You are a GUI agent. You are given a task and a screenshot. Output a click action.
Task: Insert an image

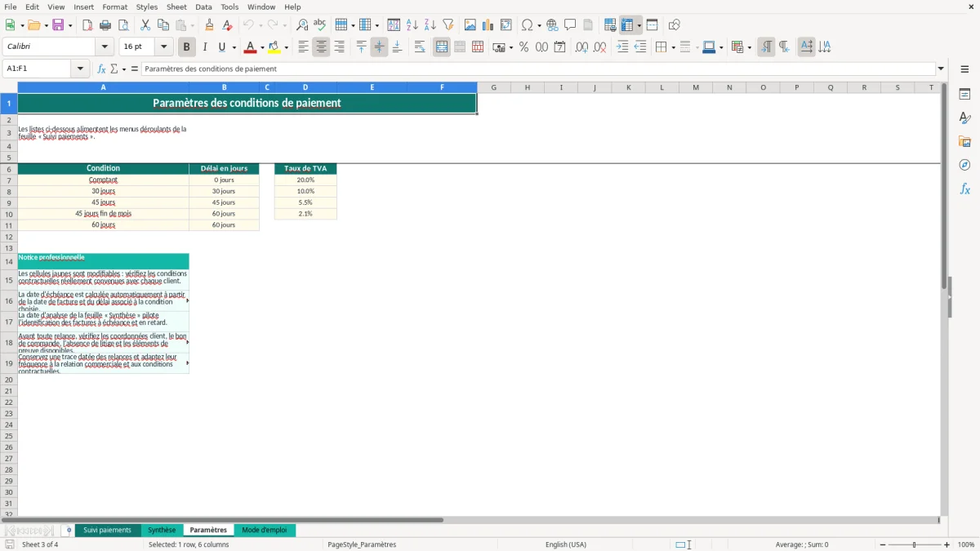click(470, 25)
